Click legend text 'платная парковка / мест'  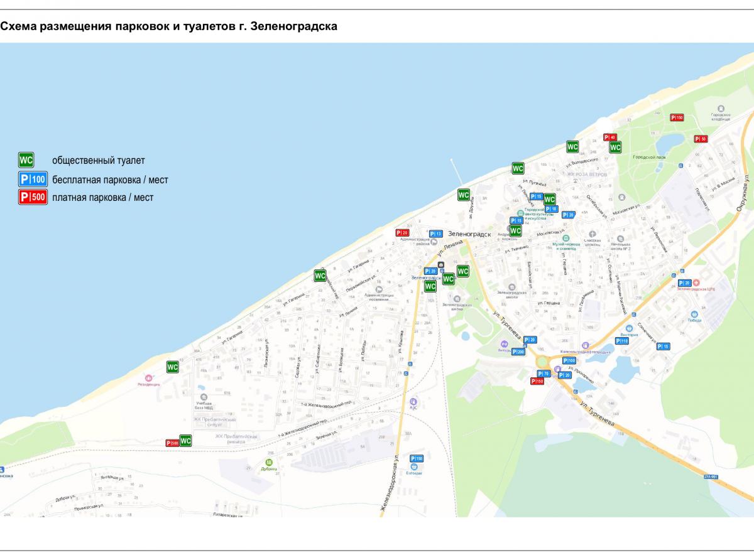point(102,198)
